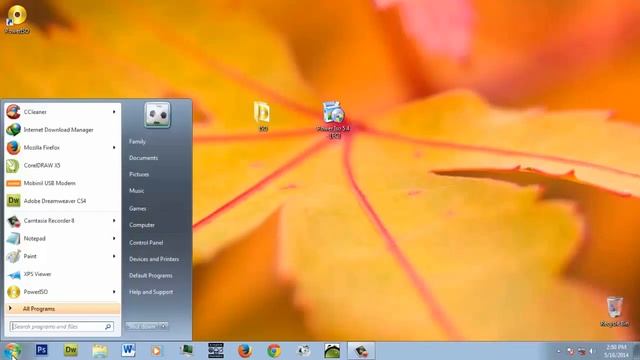This screenshot has height=360, width=640.
Task: Click the green monitor icon in taskbar
Action: pos(187,350)
